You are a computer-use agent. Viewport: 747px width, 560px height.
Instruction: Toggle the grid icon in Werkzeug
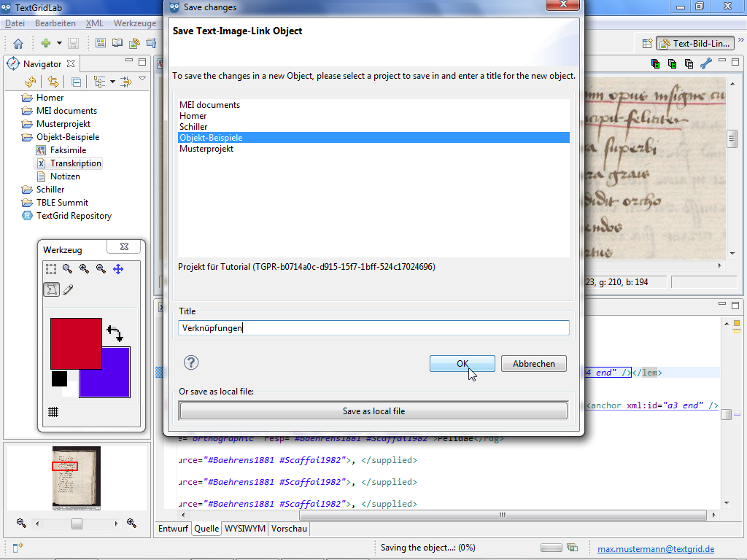53,412
